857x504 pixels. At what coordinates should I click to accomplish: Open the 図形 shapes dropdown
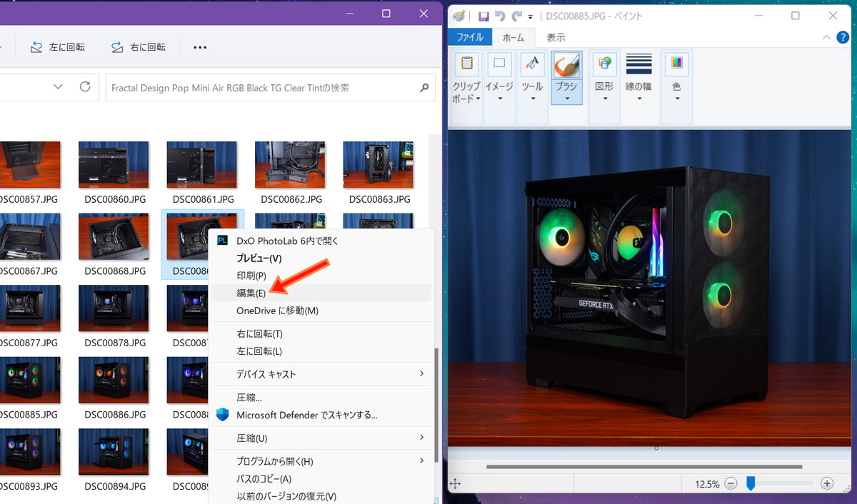[604, 87]
